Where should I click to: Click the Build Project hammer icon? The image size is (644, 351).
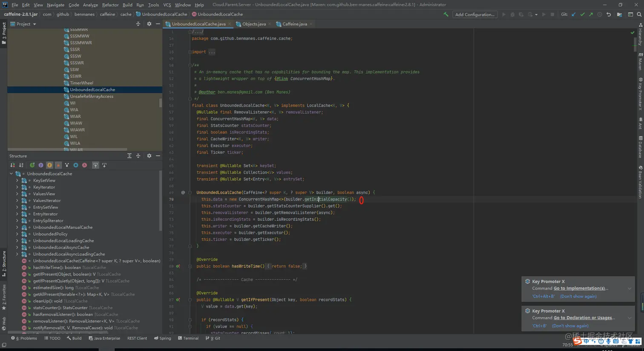[x=446, y=14]
